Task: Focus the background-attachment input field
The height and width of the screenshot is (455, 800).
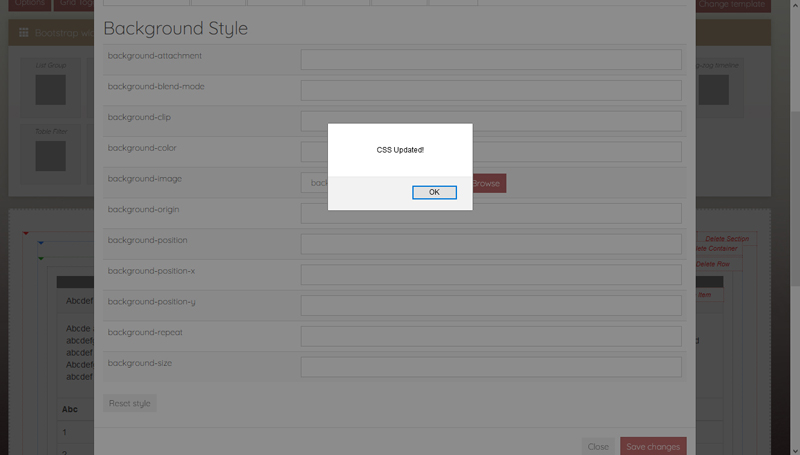Action: coord(490,59)
